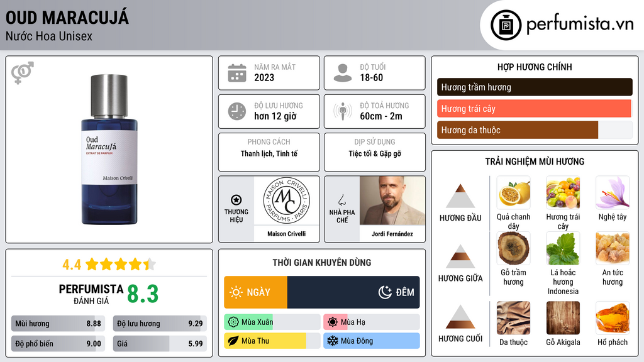Click the flower icon for Mùa Xuân
Image resolution: width=644 pixels, height=362 pixels.
tap(233, 322)
